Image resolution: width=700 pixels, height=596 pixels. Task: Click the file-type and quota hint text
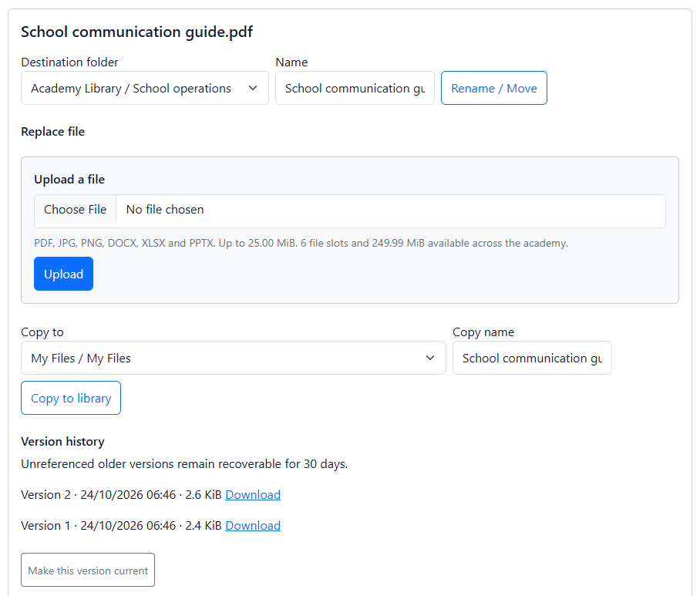coord(301,244)
